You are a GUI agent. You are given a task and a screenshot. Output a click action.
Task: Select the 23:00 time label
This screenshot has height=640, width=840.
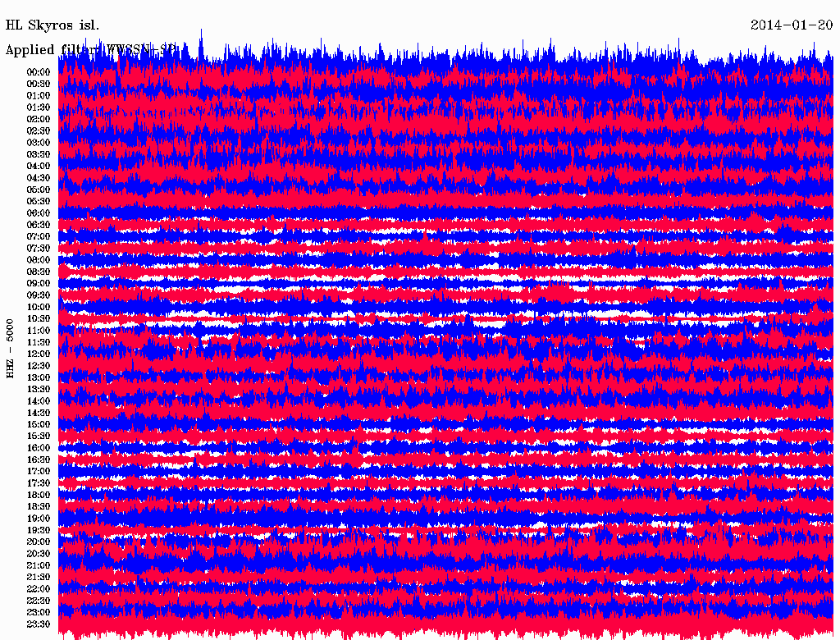pos(39,612)
